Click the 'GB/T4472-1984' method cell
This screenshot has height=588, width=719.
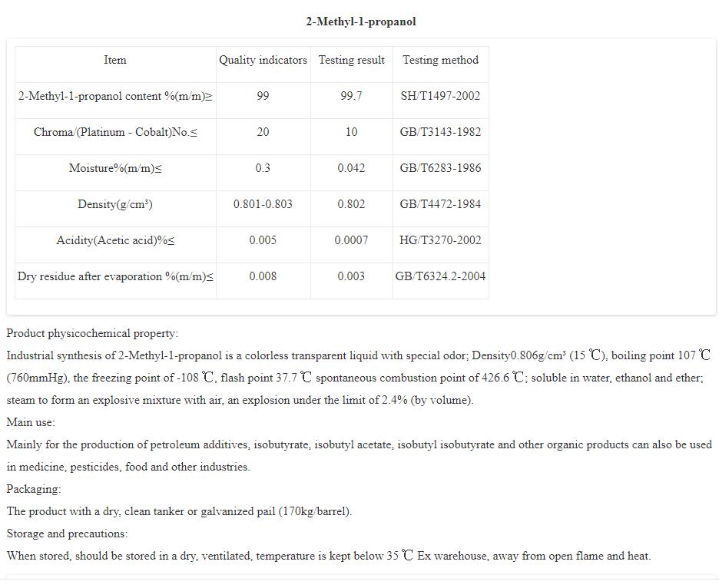coord(440,204)
